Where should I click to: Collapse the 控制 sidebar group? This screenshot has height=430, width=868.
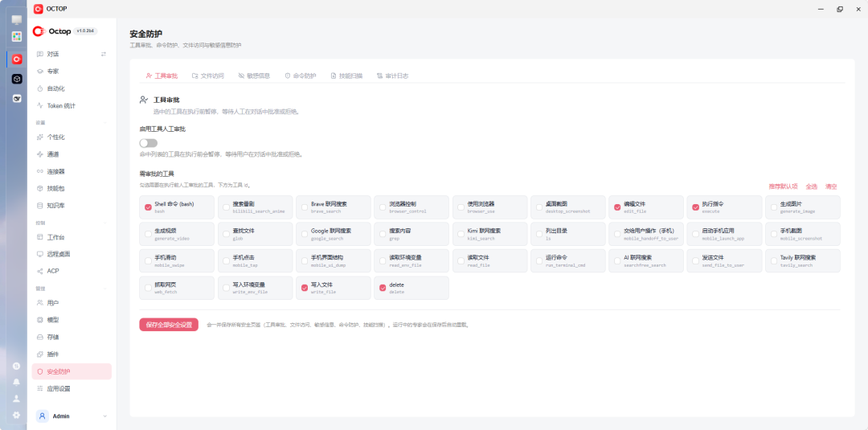[x=105, y=223]
